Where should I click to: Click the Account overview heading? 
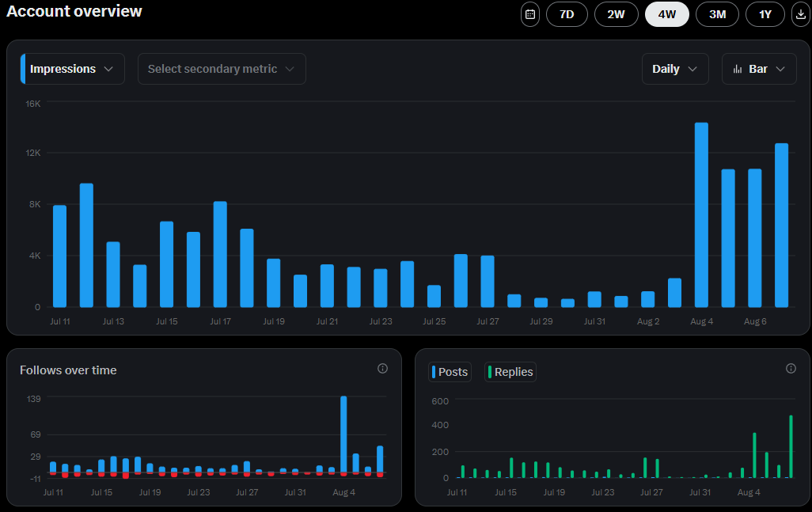[x=74, y=11]
